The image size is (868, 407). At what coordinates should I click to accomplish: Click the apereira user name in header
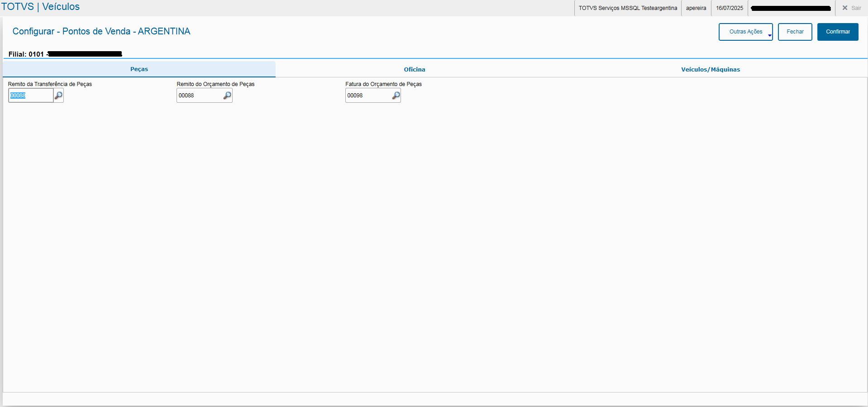pyautogui.click(x=696, y=8)
